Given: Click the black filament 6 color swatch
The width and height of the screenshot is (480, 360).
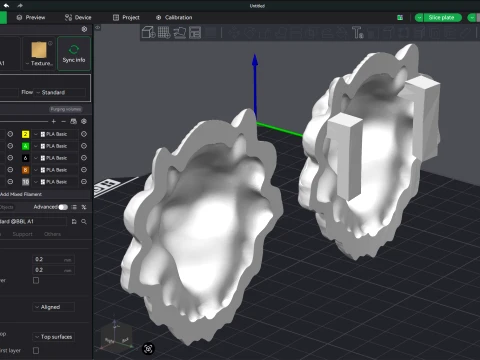Looking at the screenshot, I should click(25, 158).
